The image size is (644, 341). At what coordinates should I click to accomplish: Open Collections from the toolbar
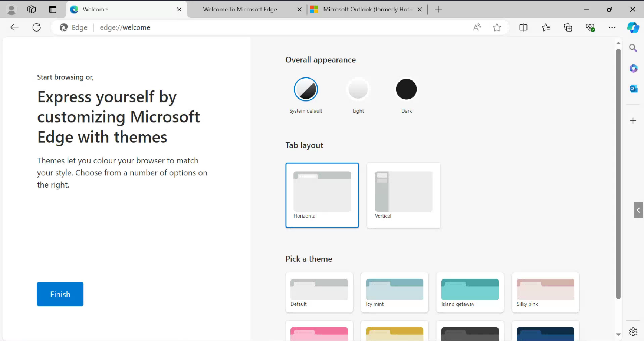[568, 27]
